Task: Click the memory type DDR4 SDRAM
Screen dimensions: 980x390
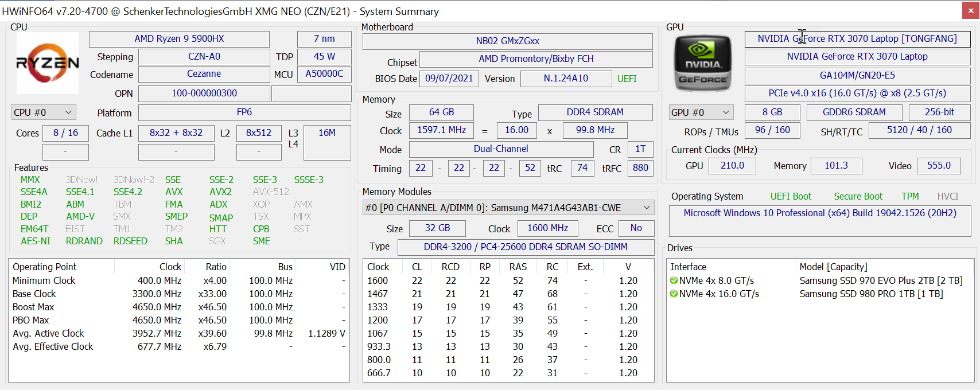Action: point(595,112)
